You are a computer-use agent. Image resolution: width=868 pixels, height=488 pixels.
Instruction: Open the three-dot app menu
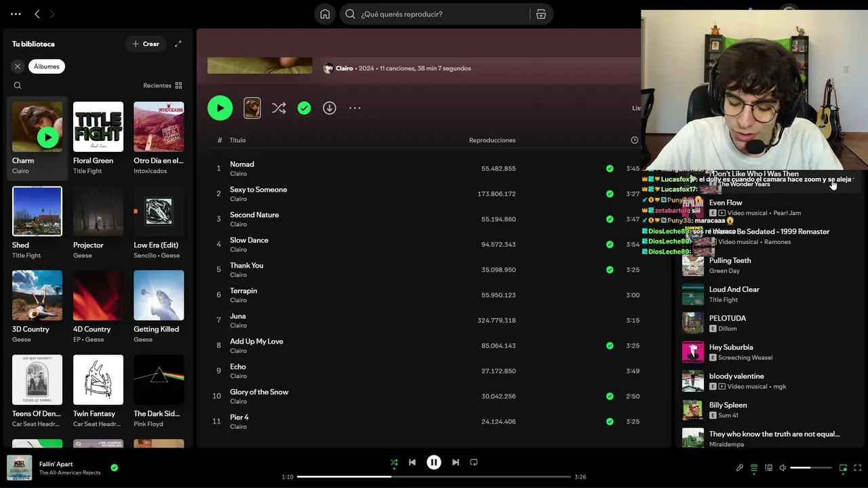coord(16,14)
